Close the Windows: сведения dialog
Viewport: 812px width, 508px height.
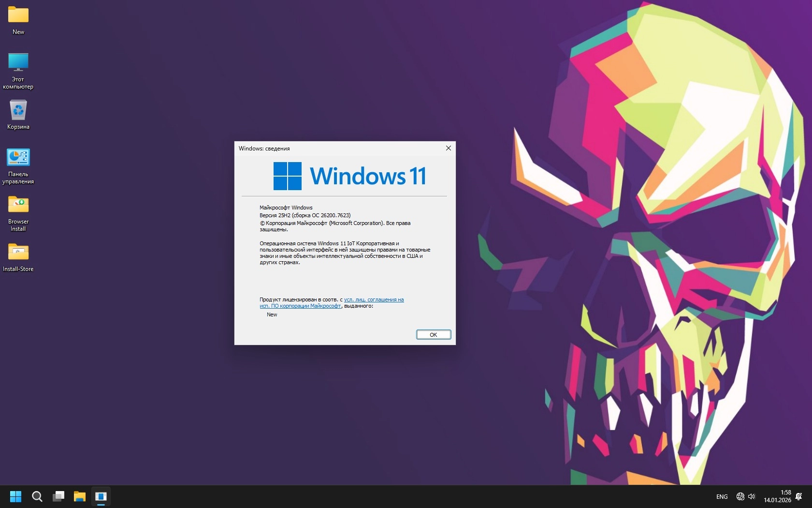tap(448, 148)
